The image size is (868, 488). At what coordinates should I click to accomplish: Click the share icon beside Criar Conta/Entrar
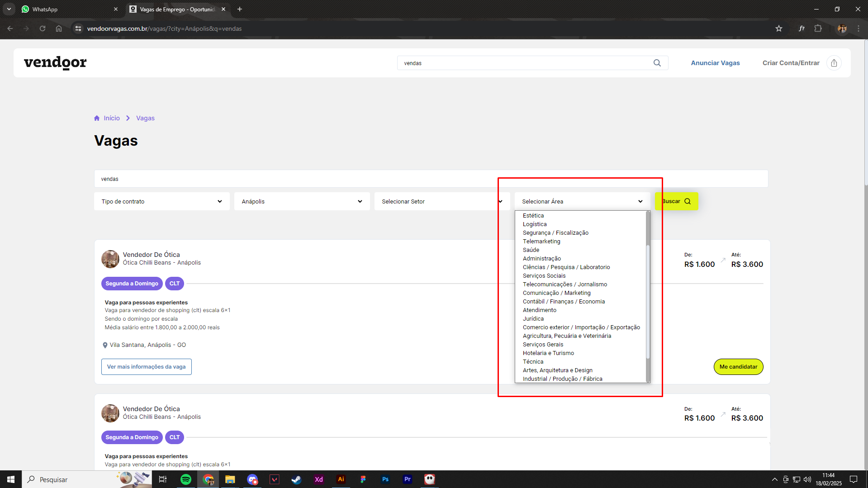point(834,63)
